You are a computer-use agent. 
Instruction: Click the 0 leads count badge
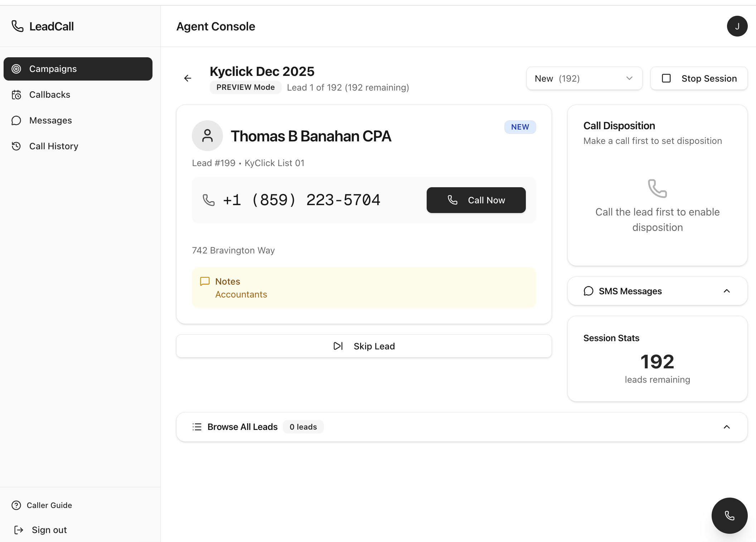[303, 427]
